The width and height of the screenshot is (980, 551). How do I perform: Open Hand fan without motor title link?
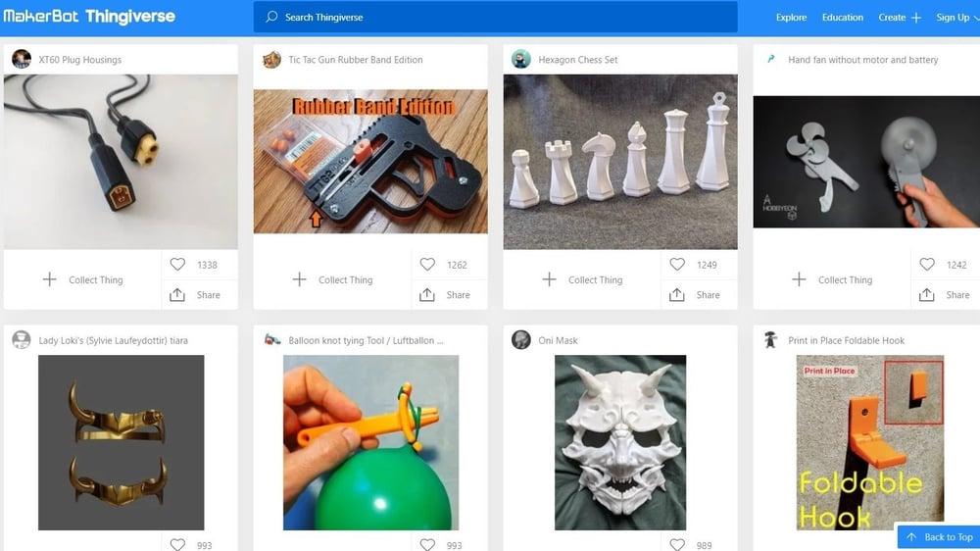(x=863, y=60)
